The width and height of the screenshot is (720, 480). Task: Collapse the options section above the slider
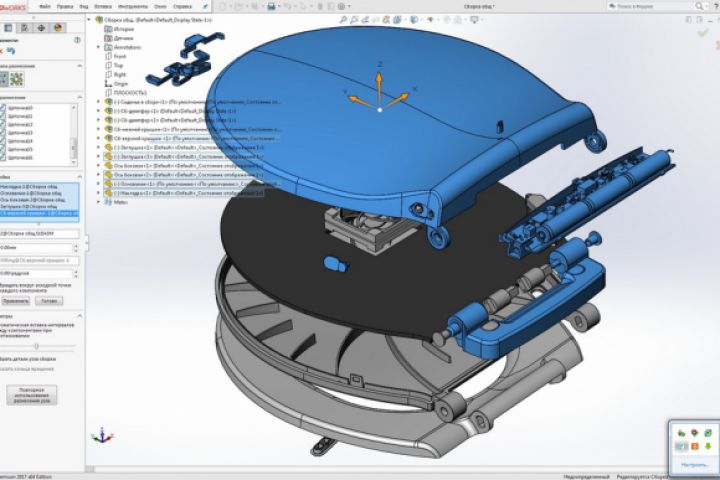[79, 316]
